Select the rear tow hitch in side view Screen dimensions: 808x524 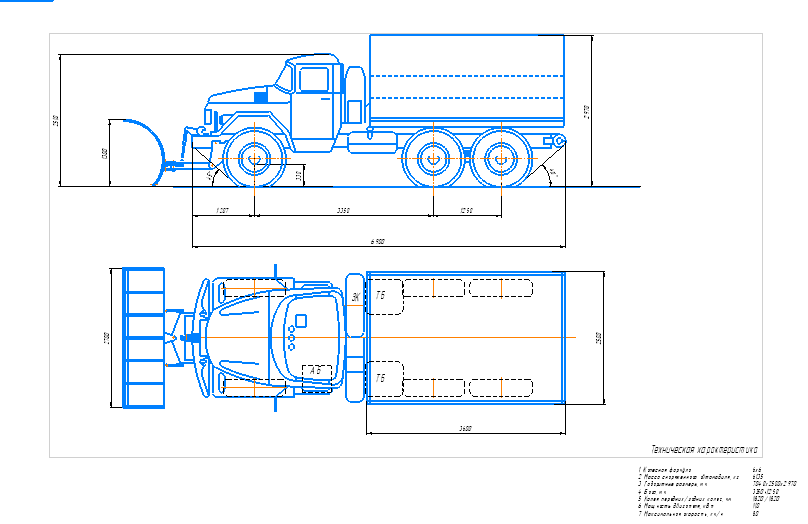tap(551, 144)
